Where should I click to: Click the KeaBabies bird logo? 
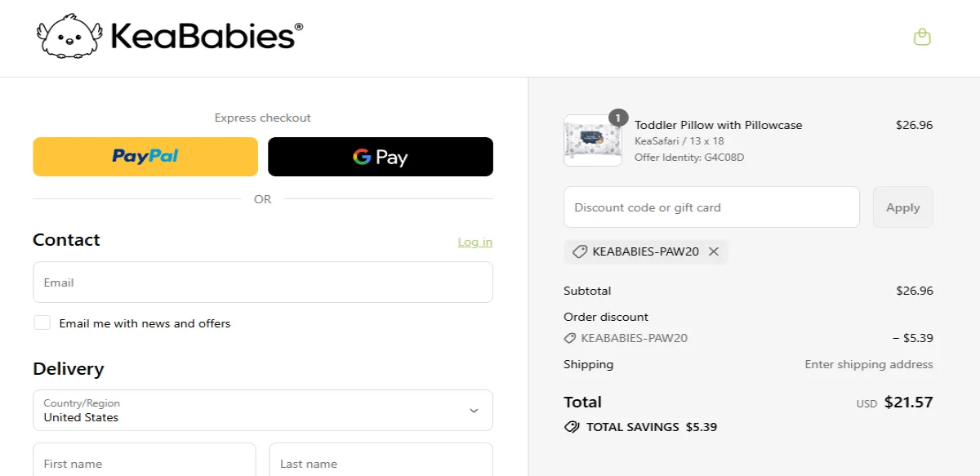(70, 37)
